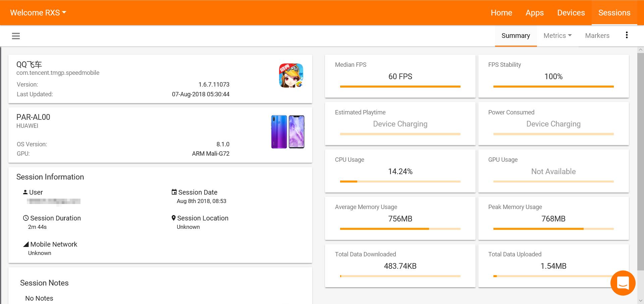The image size is (644, 304).
Task: Go to the Home page
Action: pyautogui.click(x=501, y=13)
